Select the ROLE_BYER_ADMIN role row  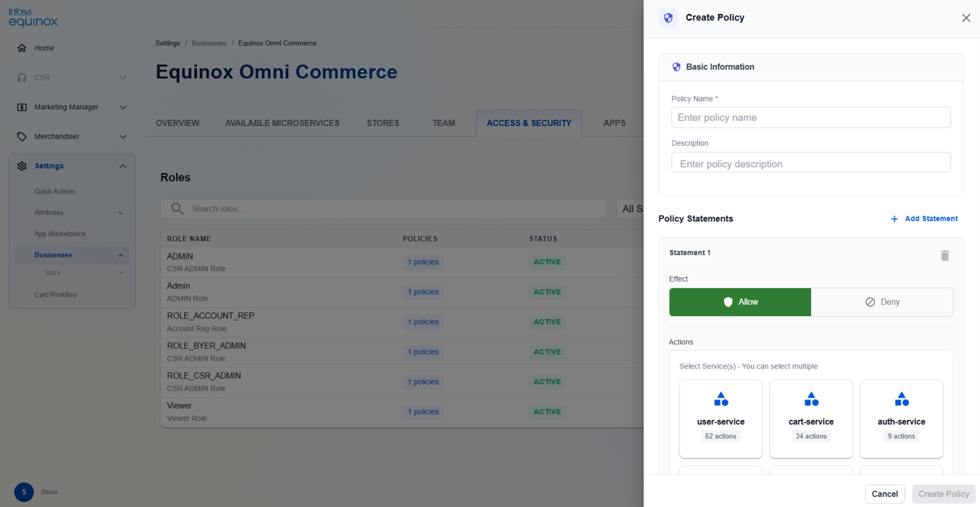(x=402, y=352)
